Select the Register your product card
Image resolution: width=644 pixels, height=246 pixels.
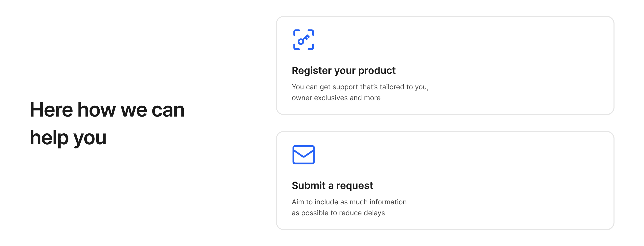445,65
